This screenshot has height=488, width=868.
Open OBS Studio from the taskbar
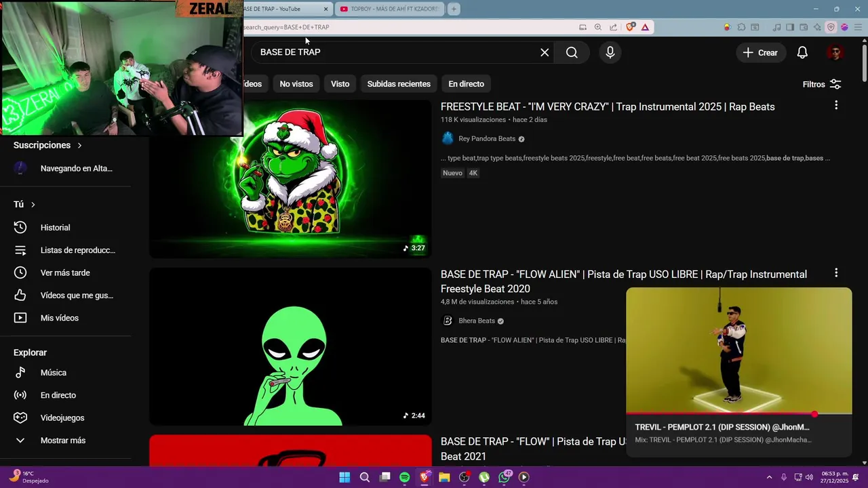point(464,477)
